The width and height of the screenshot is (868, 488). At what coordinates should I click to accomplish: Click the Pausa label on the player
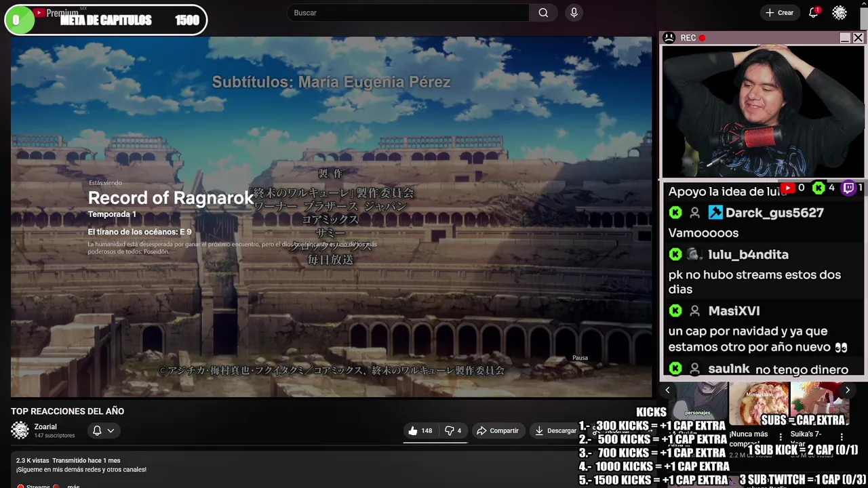pyautogui.click(x=580, y=358)
